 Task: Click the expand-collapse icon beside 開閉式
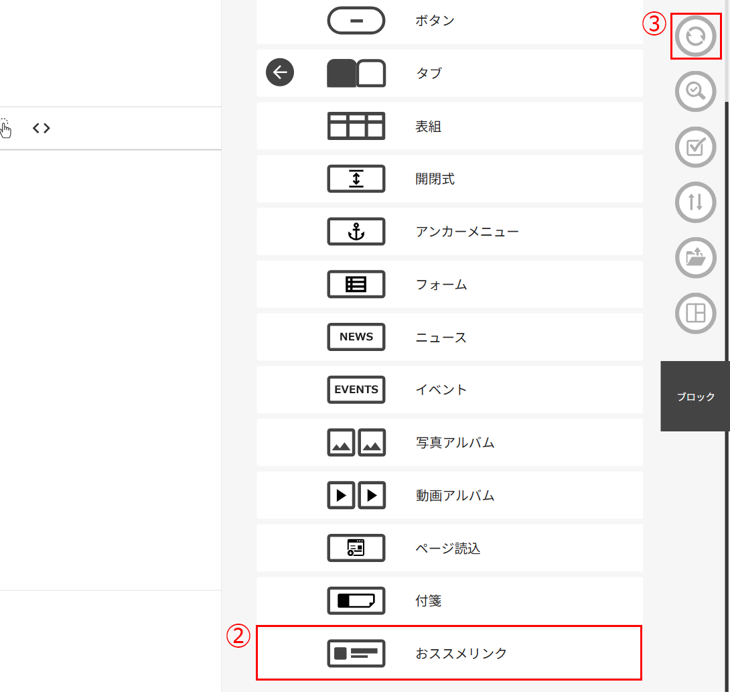coord(356,178)
